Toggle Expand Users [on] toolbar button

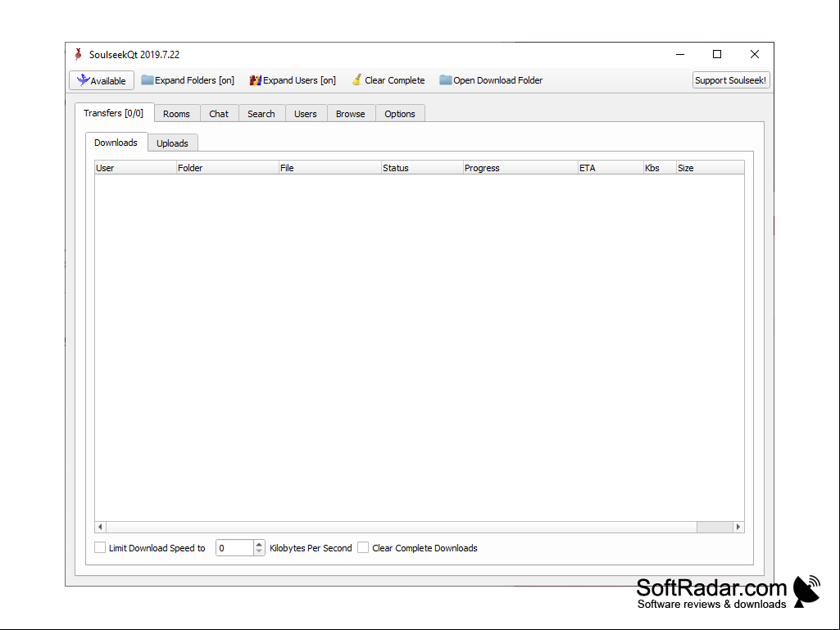pos(293,80)
